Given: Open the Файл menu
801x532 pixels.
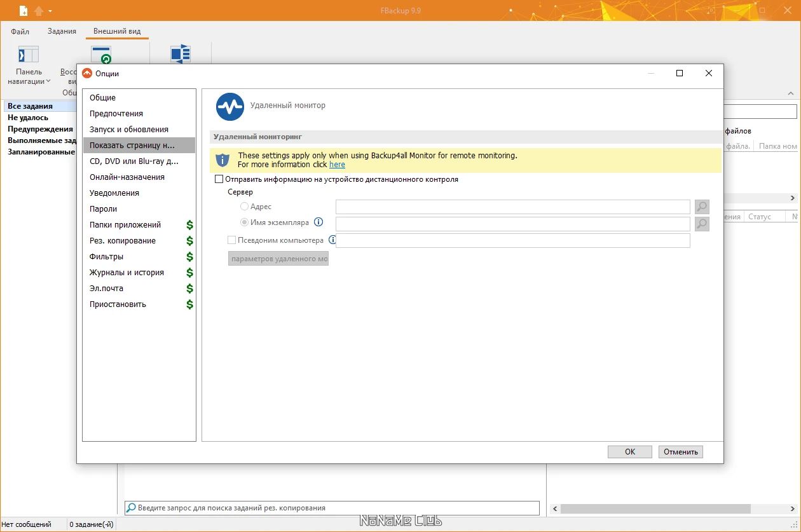Looking at the screenshot, I should tap(20, 31).
